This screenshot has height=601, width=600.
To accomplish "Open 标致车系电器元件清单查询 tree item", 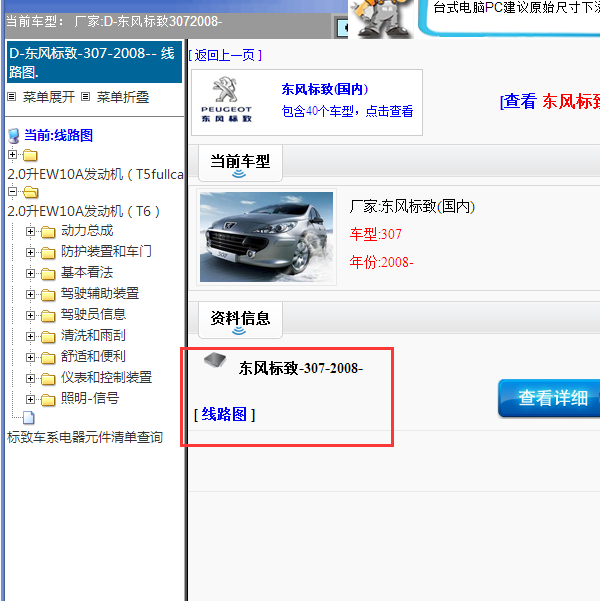I will point(85,437).
